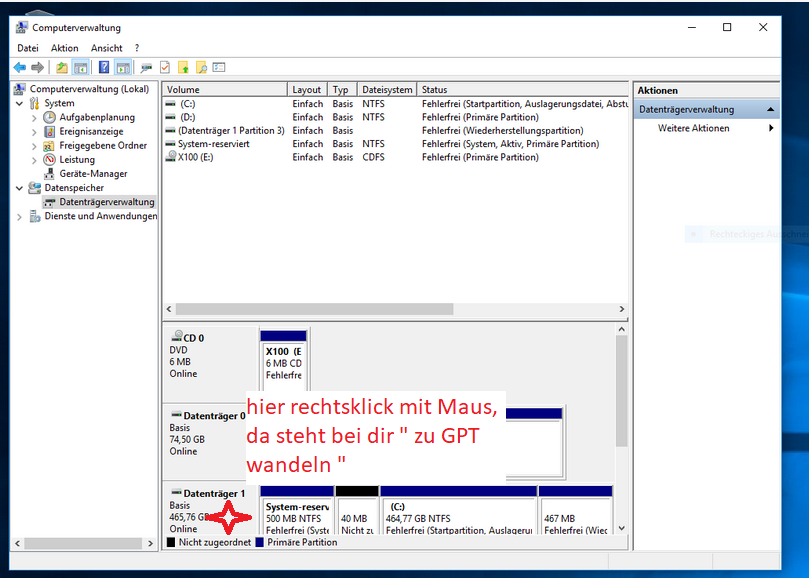This screenshot has width=809, height=578.
Task: Expand the Aufgabenplanung node
Action: [x=34, y=118]
